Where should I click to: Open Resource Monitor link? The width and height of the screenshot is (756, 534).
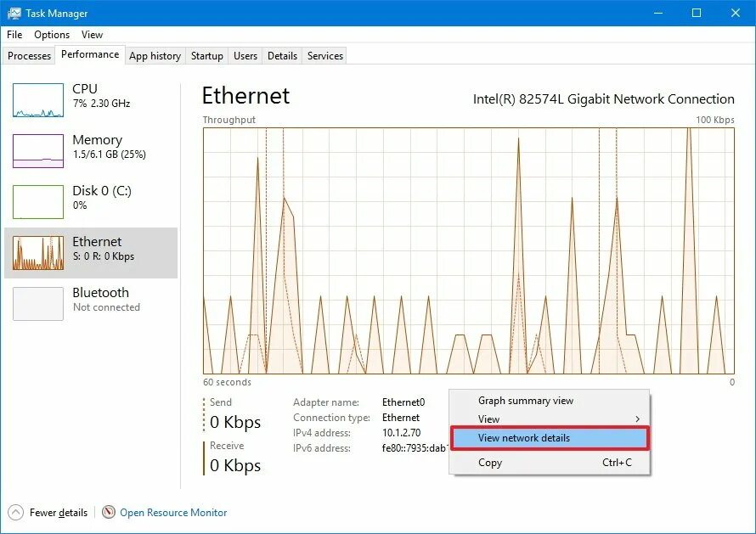pyautogui.click(x=173, y=512)
